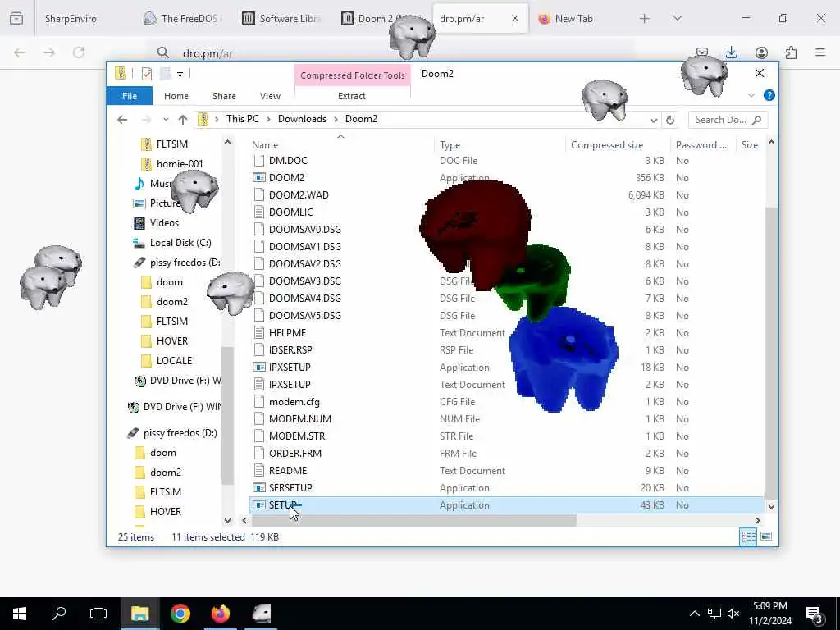
Task: Select DOOMSAV0.DSG file
Action: 305,230
